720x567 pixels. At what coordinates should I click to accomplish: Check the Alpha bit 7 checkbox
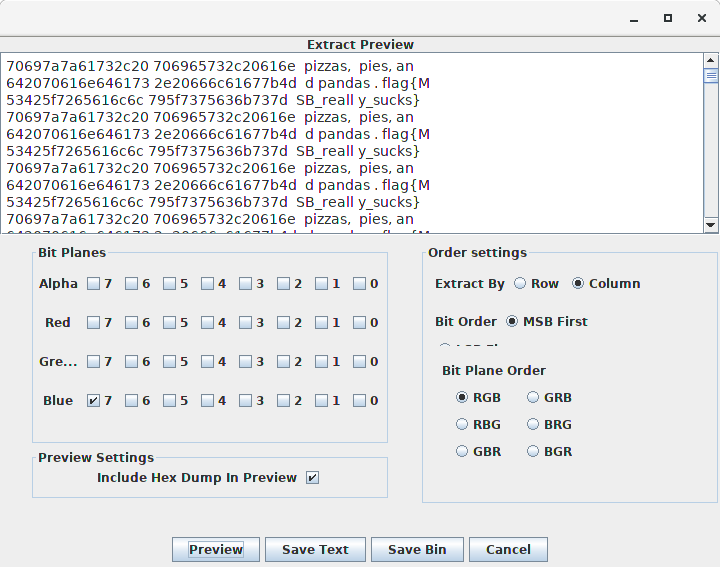click(x=94, y=284)
